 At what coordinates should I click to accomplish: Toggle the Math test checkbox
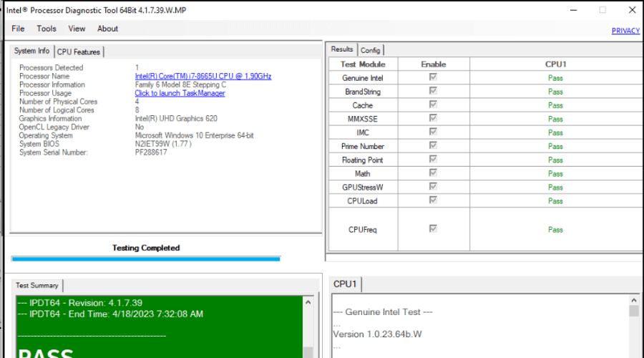click(x=433, y=173)
